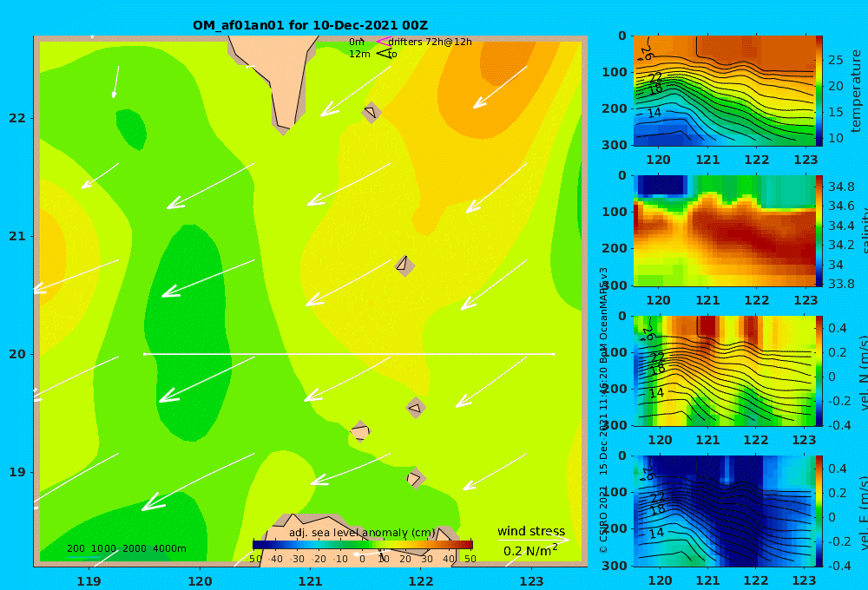Click the island marker near 19.5N 122E
868x590 pixels.
pyautogui.click(x=416, y=408)
